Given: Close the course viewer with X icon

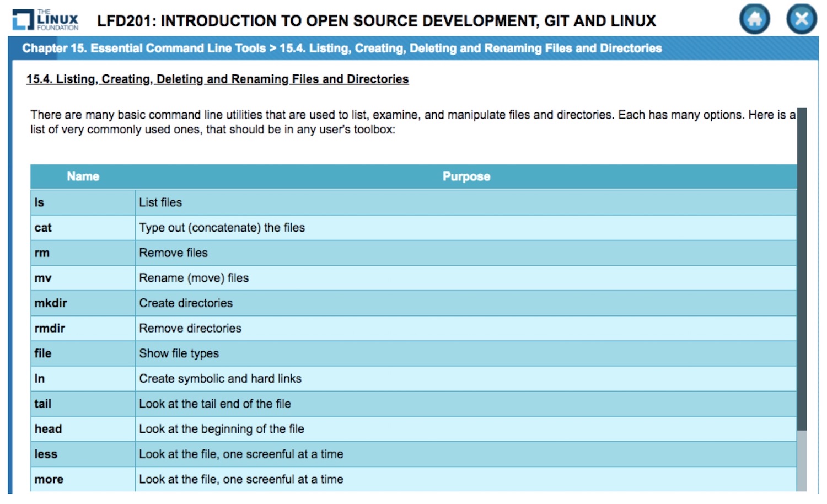Looking at the screenshot, I should point(802,19).
